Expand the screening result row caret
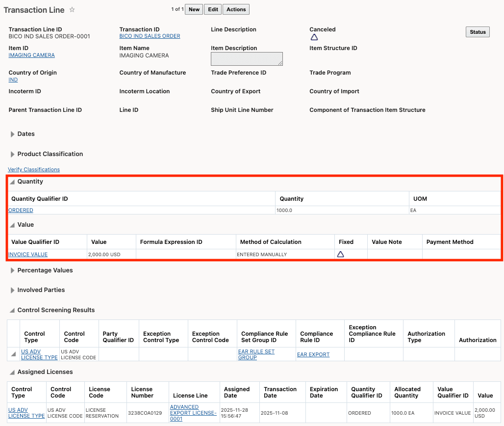The height and width of the screenshot is (426, 504). (x=13, y=354)
